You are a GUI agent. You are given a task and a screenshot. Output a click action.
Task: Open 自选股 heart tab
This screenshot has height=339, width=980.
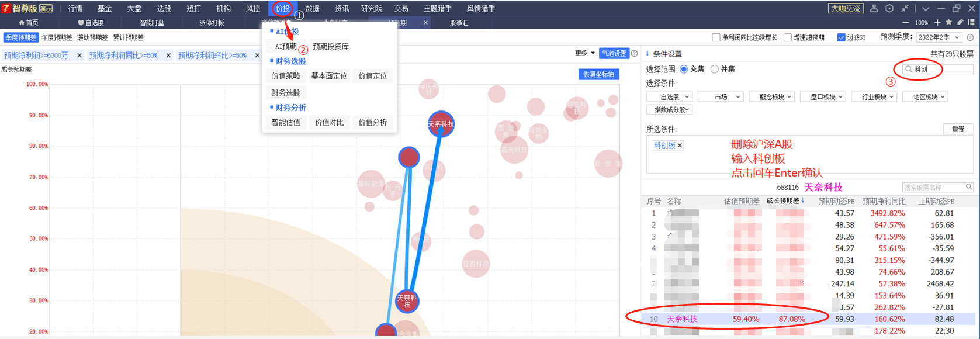coord(91,23)
